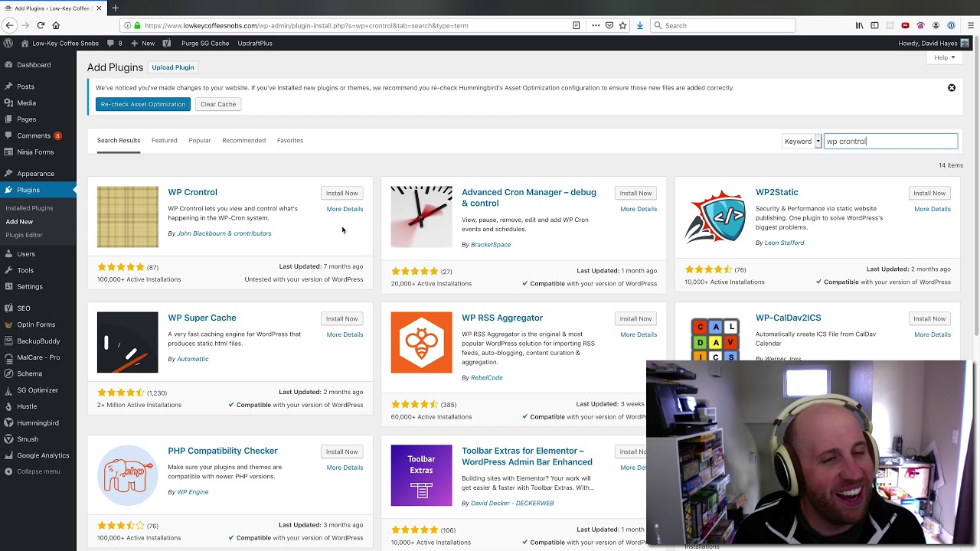Switch to the Recommended plugins tab
Viewport: 980px width, 551px height.
click(x=243, y=140)
